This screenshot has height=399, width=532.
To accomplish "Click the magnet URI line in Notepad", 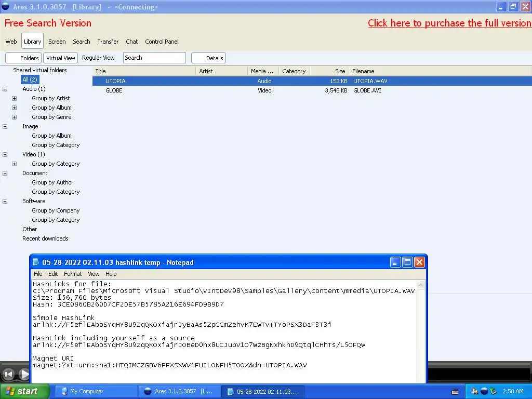I will [170, 365].
